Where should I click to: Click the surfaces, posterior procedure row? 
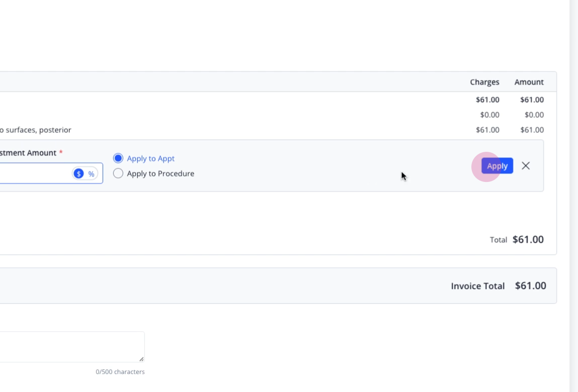pos(272,130)
